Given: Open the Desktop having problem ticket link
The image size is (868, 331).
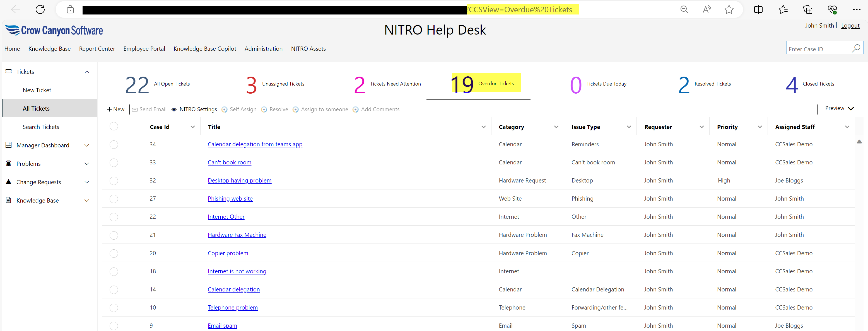Looking at the screenshot, I should tap(239, 181).
